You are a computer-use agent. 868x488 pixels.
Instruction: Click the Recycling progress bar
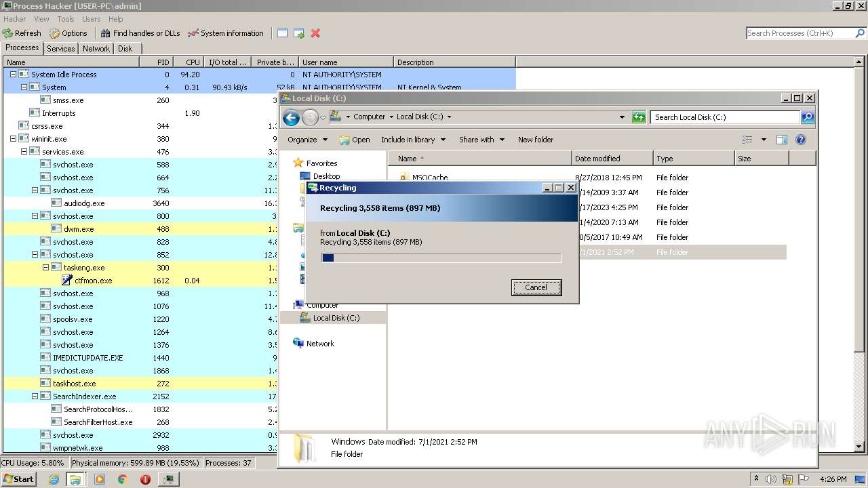coord(441,258)
